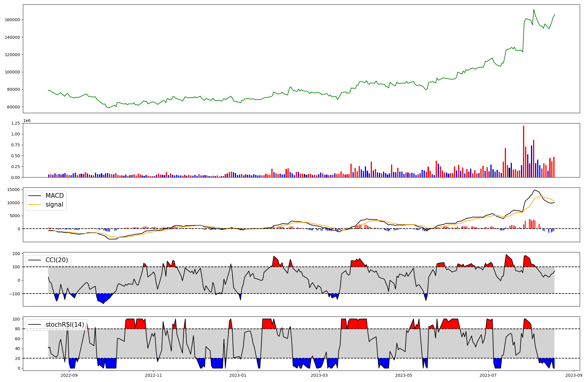
Task: Click the orange signal legend line swatch
Action: click(x=35, y=205)
